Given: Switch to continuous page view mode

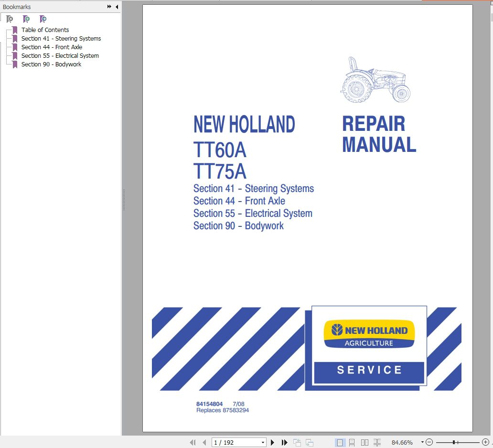Looking at the screenshot, I should pyautogui.click(x=352, y=442).
